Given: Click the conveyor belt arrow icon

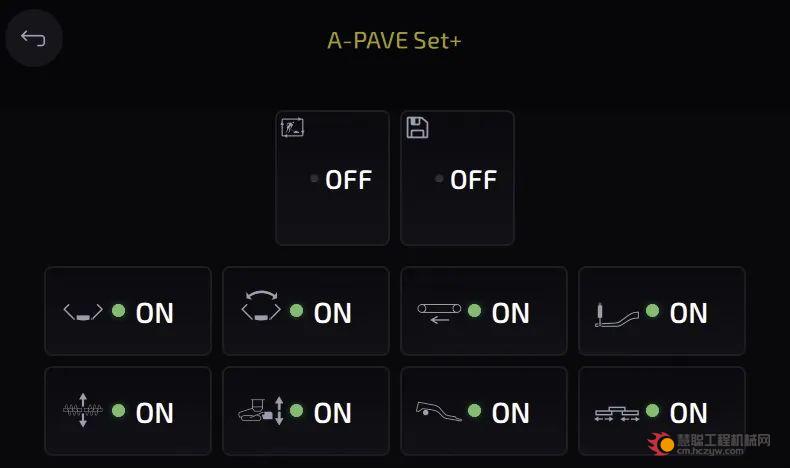Looking at the screenshot, I should pos(439,313).
